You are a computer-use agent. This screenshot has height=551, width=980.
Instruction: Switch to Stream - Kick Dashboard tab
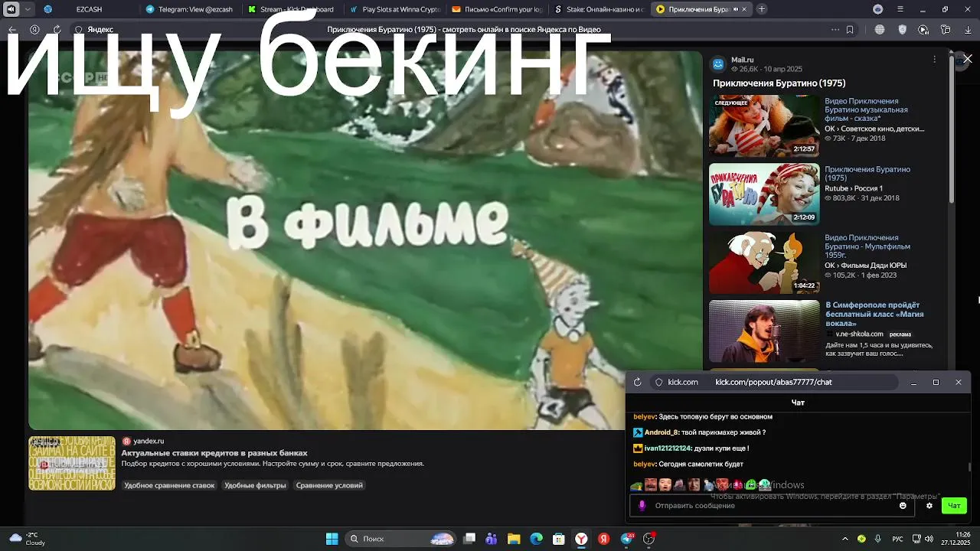pos(292,9)
